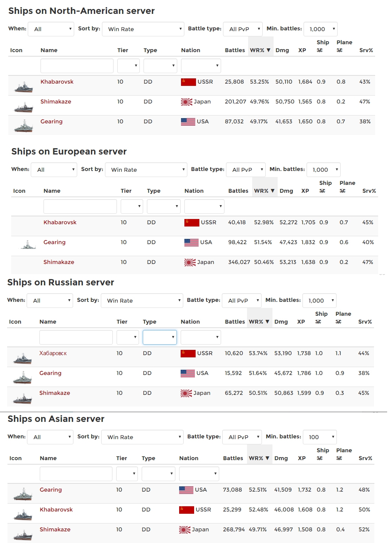Click Khabarovsk ship icon in North-American table
The width and height of the screenshot is (392, 558).
point(24,87)
